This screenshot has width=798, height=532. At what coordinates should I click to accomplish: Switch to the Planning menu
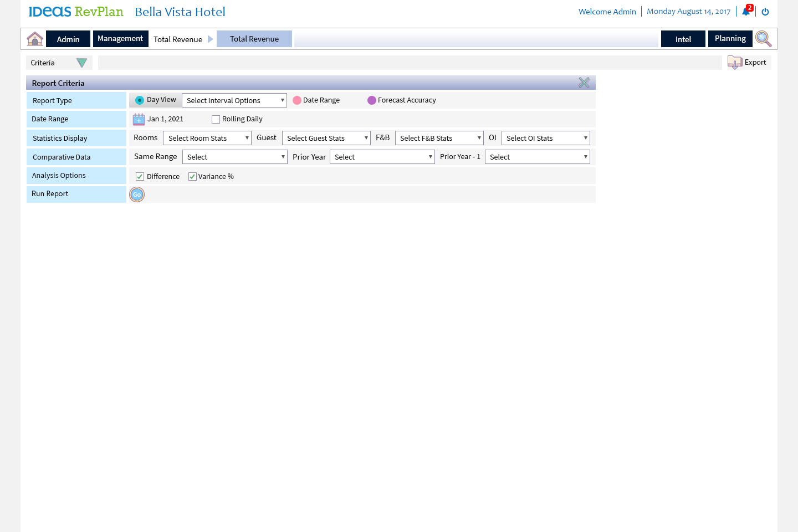coord(730,39)
